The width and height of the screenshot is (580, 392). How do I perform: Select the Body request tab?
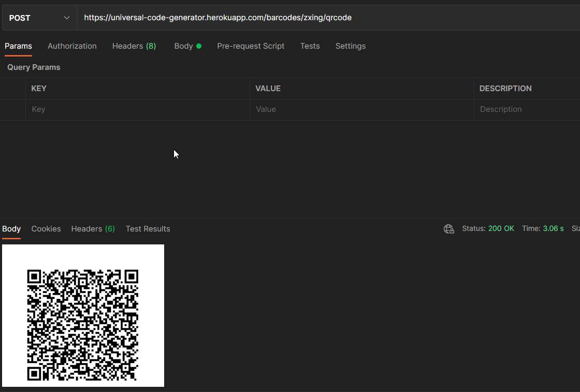(x=183, y=46)
